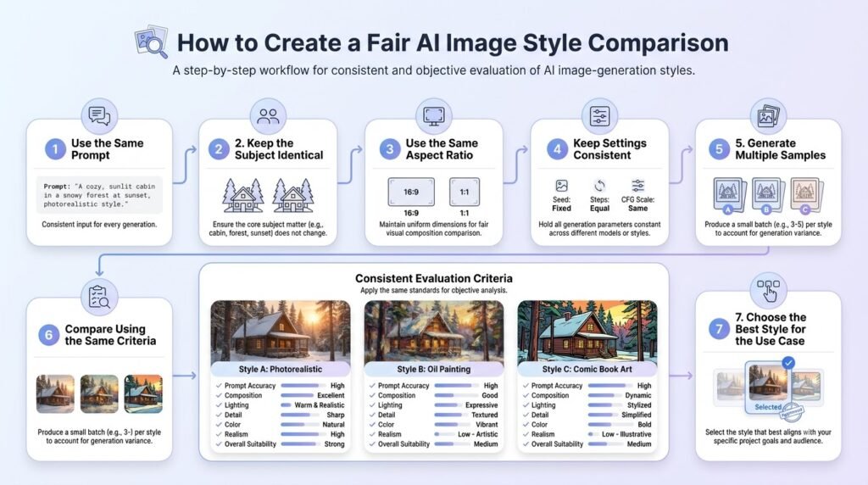Click the Style A: Photorealistic label
This screenshot has width=868, height=485.
click(281, 370)
